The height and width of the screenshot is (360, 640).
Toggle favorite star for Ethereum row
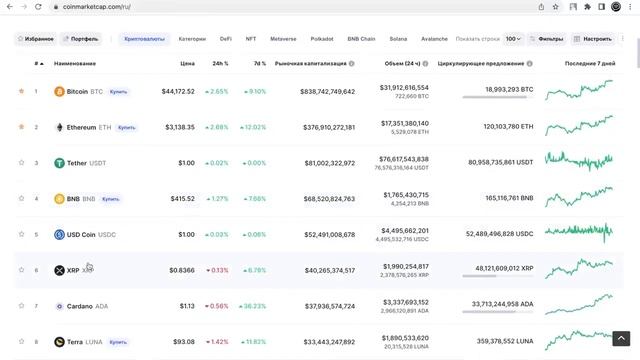click(x=21, y=127)
